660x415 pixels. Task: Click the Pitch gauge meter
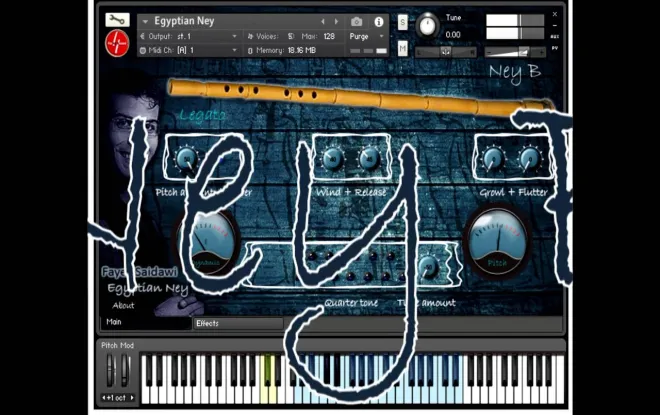coord(496,240)
